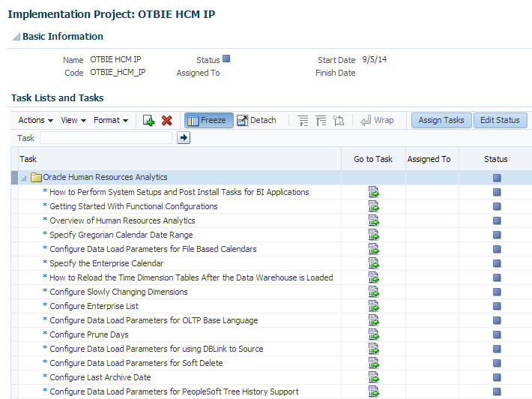Click the Code value OTBIE_HCM_IP
Screen dimensions: 532x399
(x=118, y=73)
